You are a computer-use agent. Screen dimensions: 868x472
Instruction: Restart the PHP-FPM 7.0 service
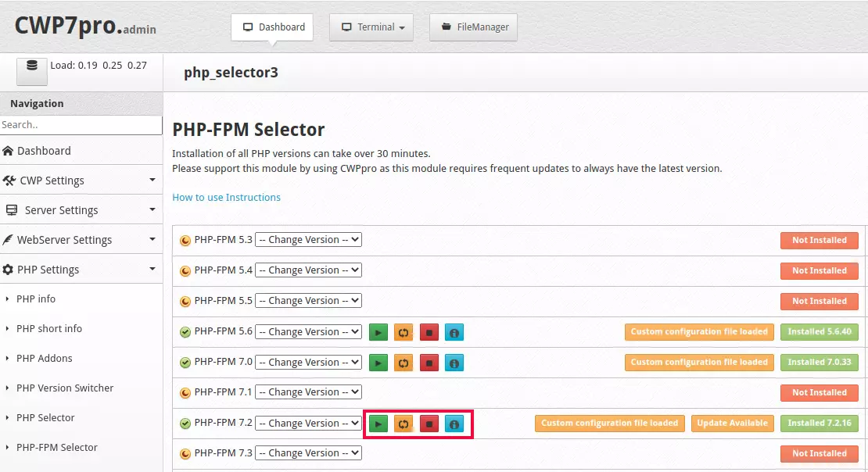click(404, 363)
